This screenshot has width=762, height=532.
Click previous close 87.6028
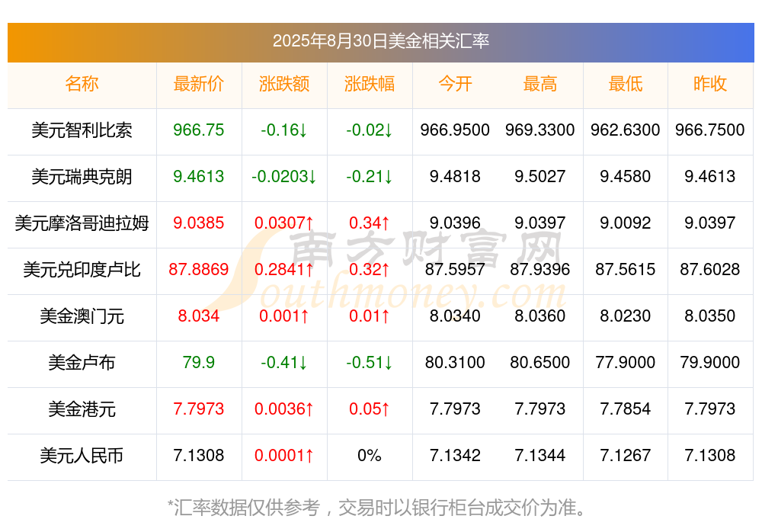tap(710, 269)
